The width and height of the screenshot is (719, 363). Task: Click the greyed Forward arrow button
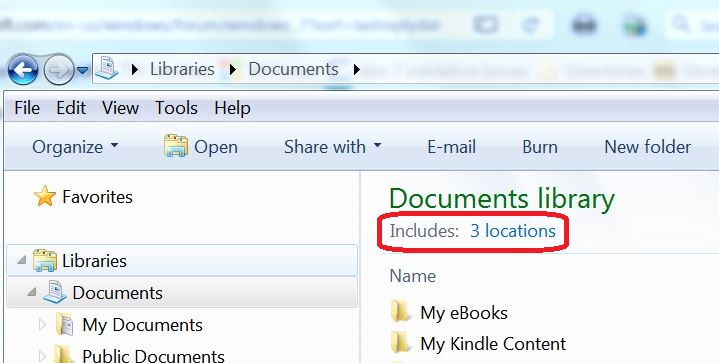click(58, 70)
